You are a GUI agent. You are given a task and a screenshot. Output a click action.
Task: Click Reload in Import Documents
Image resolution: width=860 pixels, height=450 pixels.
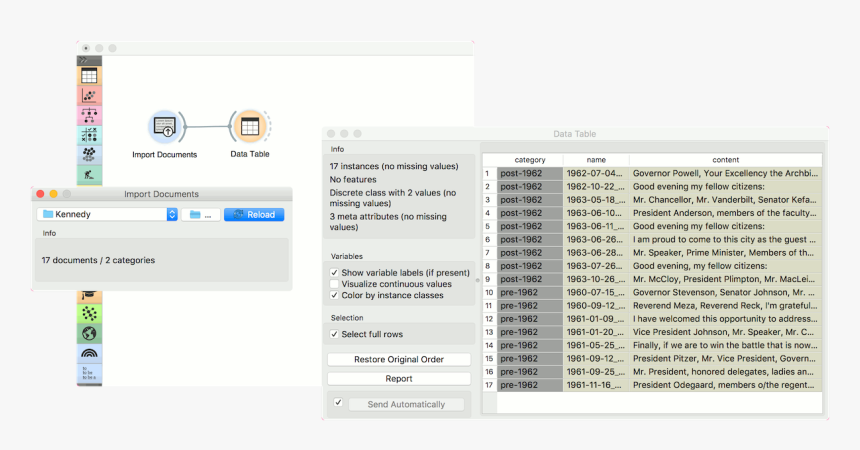[x=254, y=215]
